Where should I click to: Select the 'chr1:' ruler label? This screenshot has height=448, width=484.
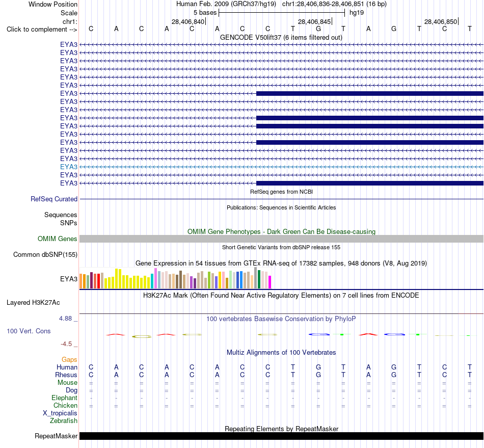[70, 21]
